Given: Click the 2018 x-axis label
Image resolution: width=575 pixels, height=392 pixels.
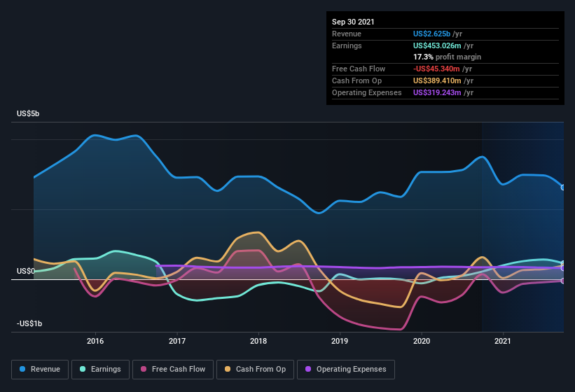Looking at the screenshot, I should tap(258, 341).
